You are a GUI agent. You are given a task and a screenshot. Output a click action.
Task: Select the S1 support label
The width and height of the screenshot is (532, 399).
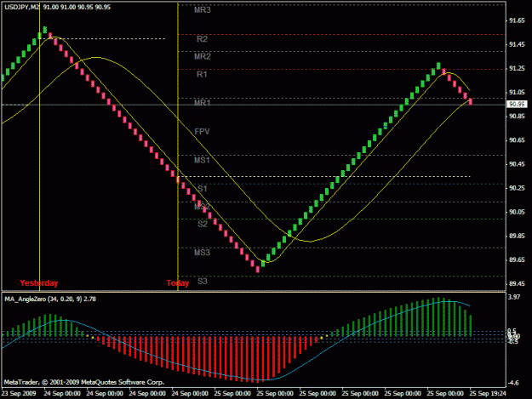[203, 189]
